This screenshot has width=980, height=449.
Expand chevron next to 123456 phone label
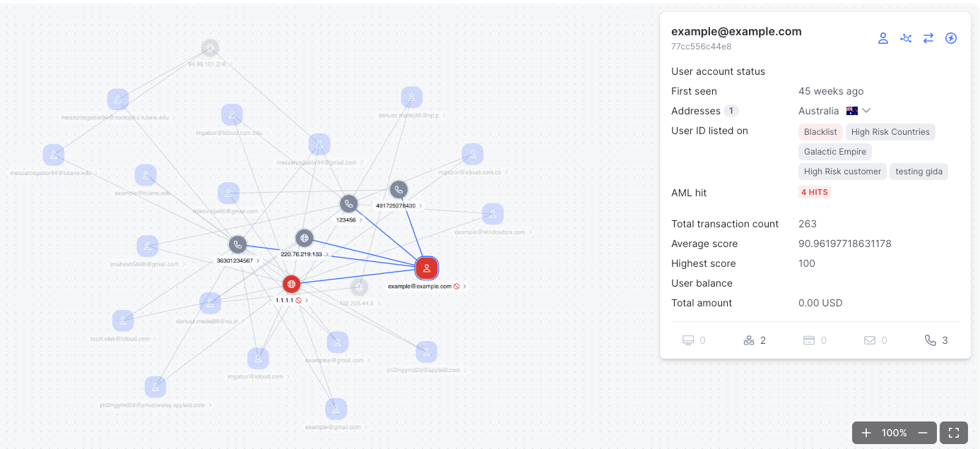tap(361, 220)
